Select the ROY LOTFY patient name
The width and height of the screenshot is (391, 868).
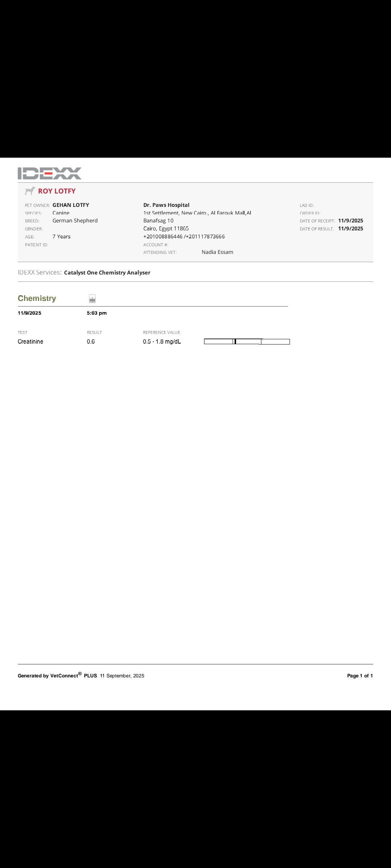pos(57,191)
